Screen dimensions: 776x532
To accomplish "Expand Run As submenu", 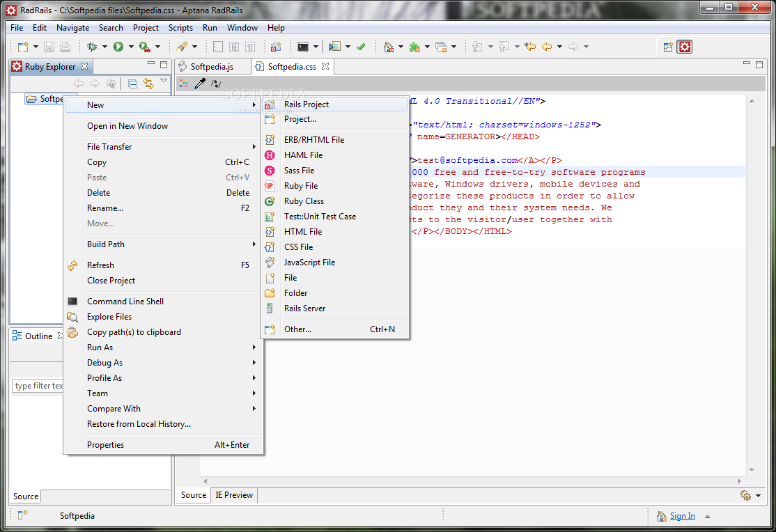I will point(163,347).
